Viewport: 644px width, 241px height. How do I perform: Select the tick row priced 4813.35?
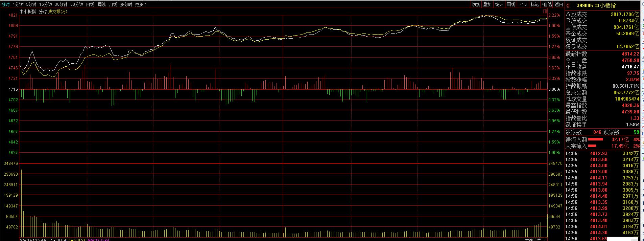click(602, 202)
